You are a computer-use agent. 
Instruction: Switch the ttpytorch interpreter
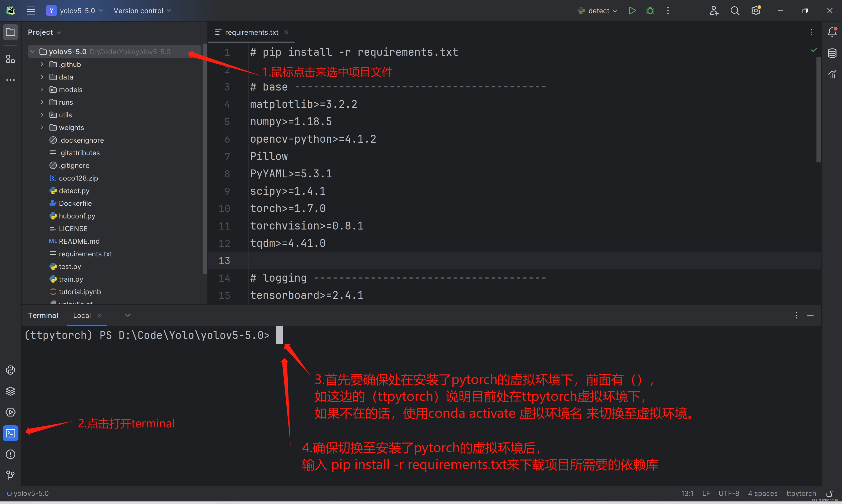click(801, 493)
